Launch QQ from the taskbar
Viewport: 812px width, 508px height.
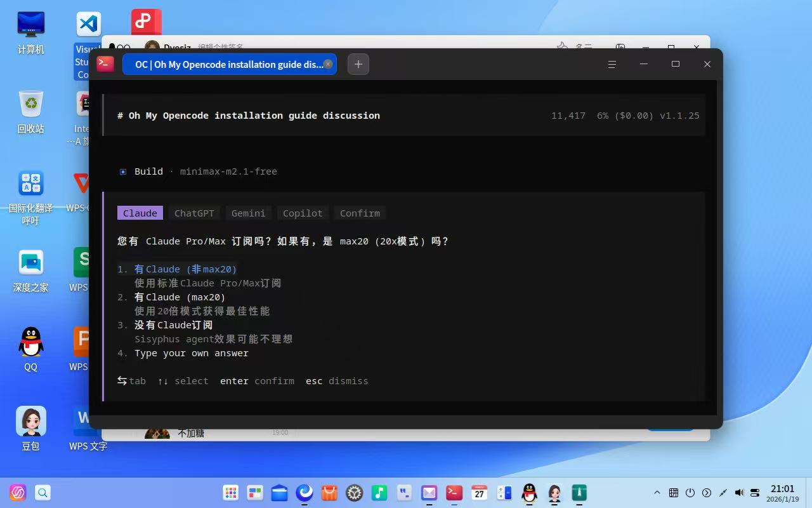[x=528, y=492]
